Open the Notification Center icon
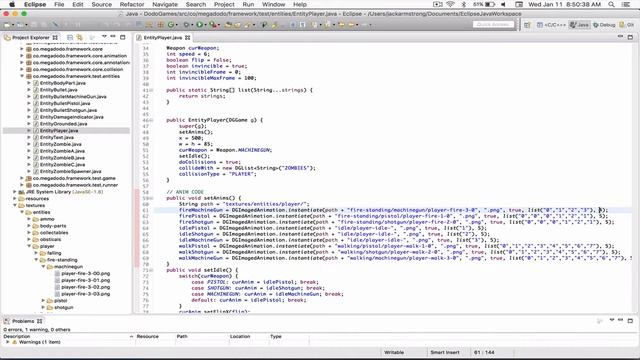Image resolution: width=640 pixels, height=360 pixels. pos(626,4)
